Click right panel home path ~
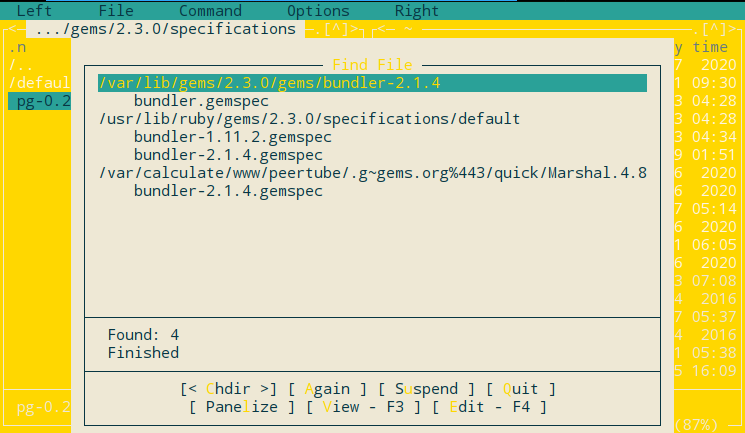The image size is (745, 433). [x=408, y=29]
